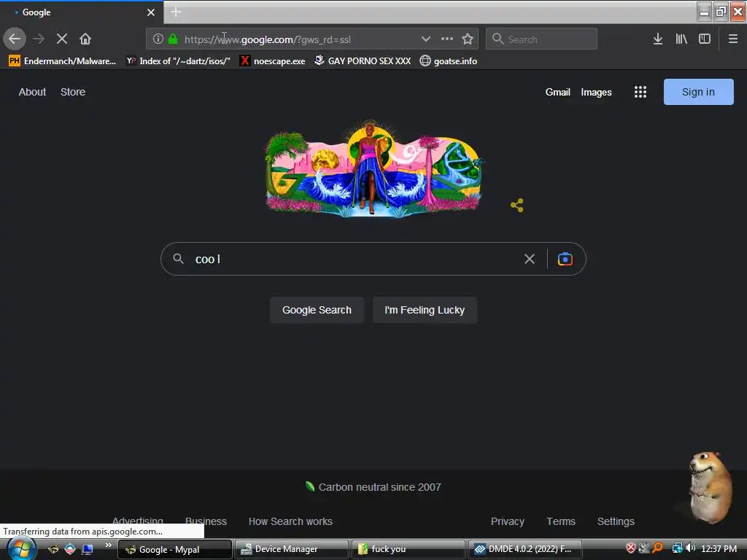747x560 pixels.
Task: Click the Sign in button
Action: point(698,92)
